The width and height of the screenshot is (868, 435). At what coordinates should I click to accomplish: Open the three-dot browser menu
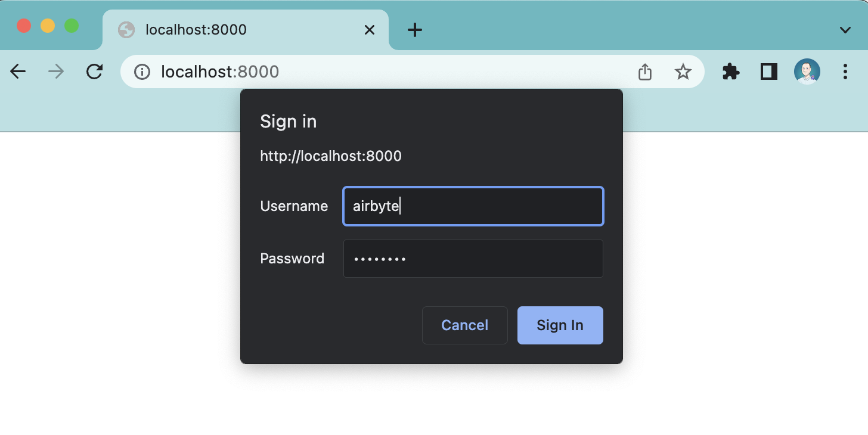point(846,72)
